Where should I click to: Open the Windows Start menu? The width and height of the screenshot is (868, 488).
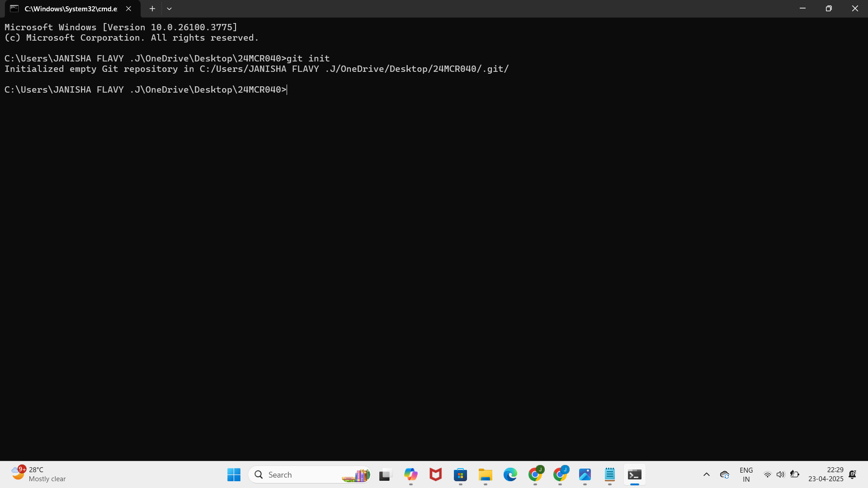point(234,474)
